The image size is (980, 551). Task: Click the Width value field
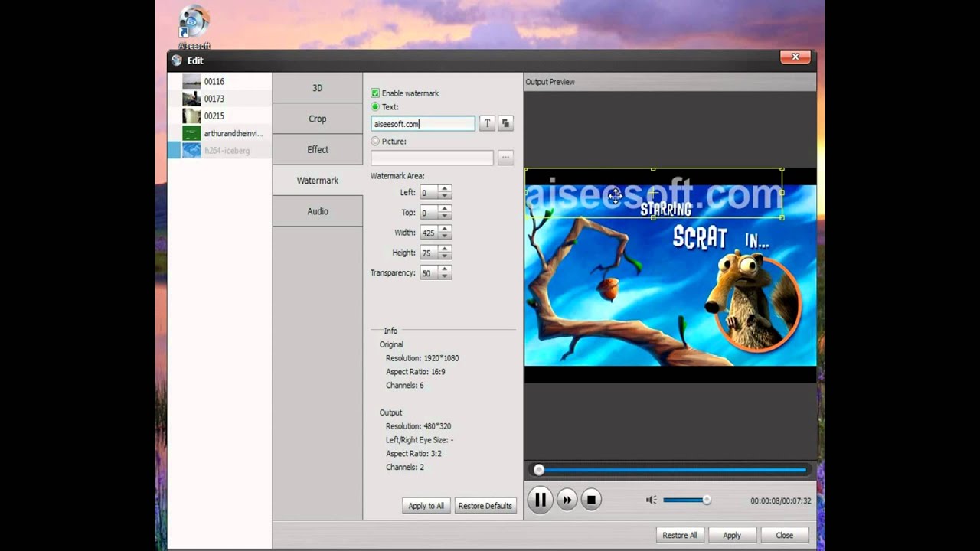(x=430, y=233)
